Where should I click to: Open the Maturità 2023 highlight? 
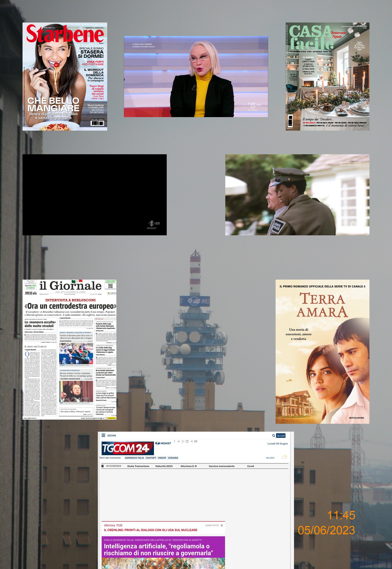pos(164,466)
